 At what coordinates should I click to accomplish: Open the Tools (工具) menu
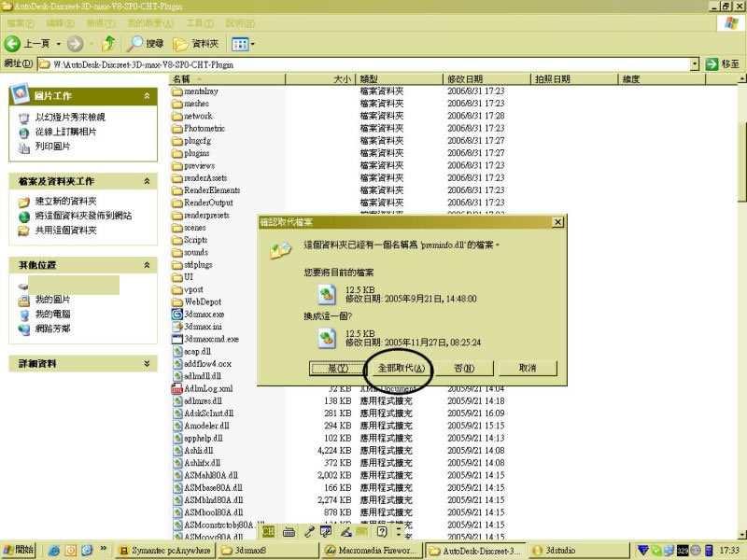pyautogui.click(x=200, y=23)
